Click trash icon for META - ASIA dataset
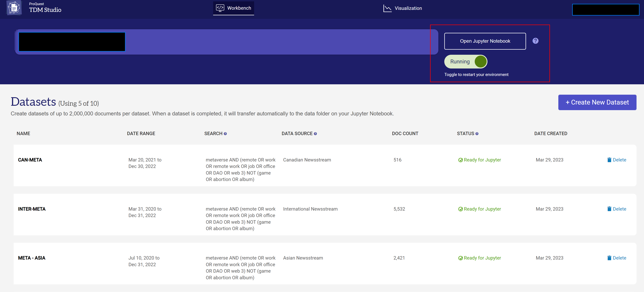The width and height of the screenshot is (644, 292). point(609,258)
